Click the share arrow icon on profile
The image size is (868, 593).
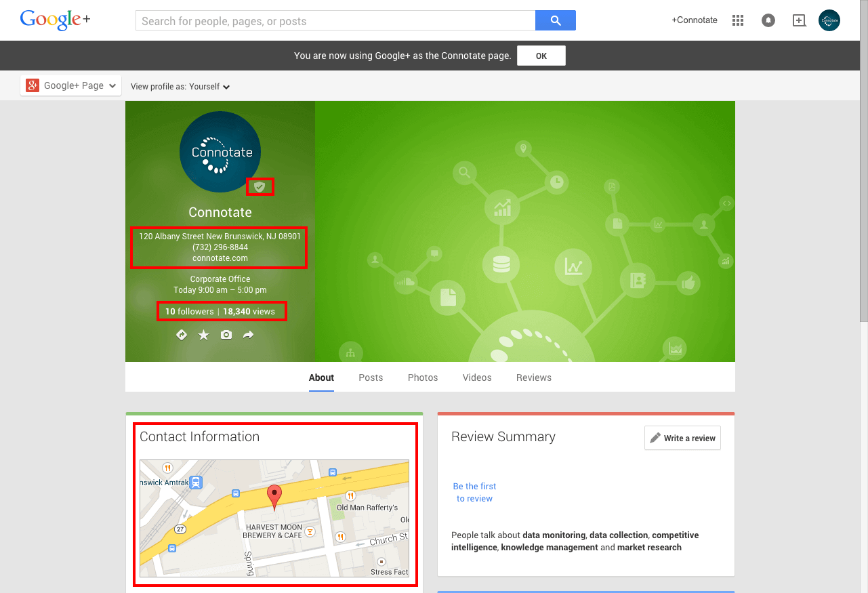click(249, 335)
